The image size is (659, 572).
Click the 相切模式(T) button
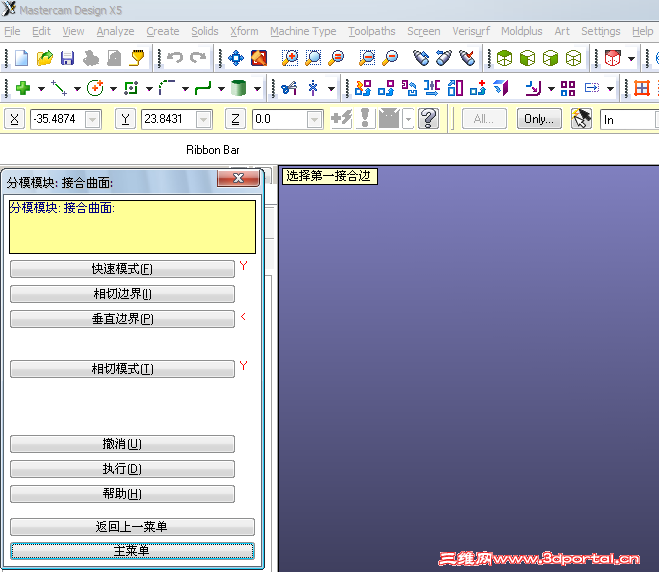coord(122,369)
